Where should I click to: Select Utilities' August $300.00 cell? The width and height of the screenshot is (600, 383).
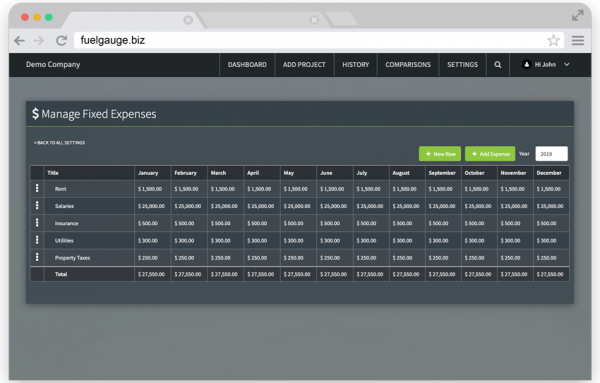[x=407, y=241]
